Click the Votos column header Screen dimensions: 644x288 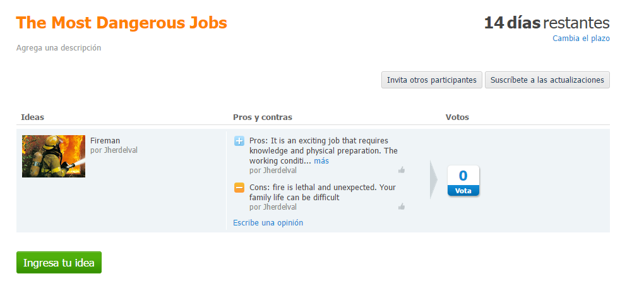click(x=457, y=117)
